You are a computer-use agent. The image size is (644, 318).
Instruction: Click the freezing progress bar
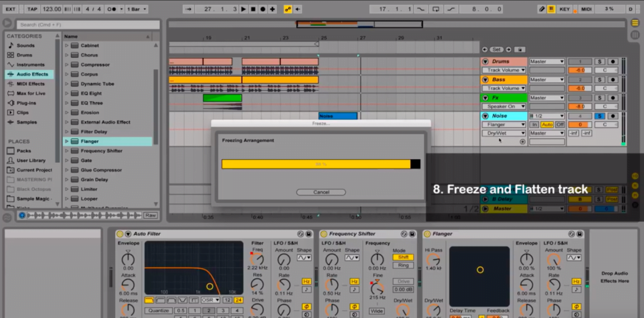[321, 164]
